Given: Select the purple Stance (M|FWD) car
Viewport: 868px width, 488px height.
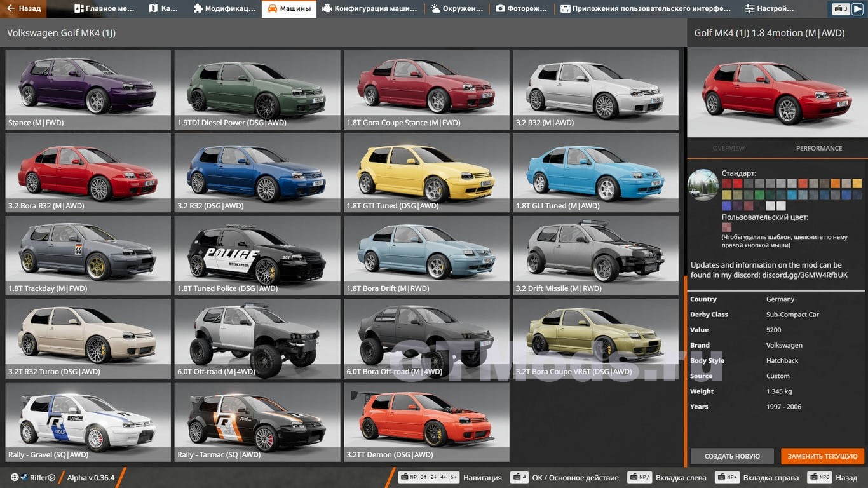Looking at the screenshot, I should pos(88,90).
